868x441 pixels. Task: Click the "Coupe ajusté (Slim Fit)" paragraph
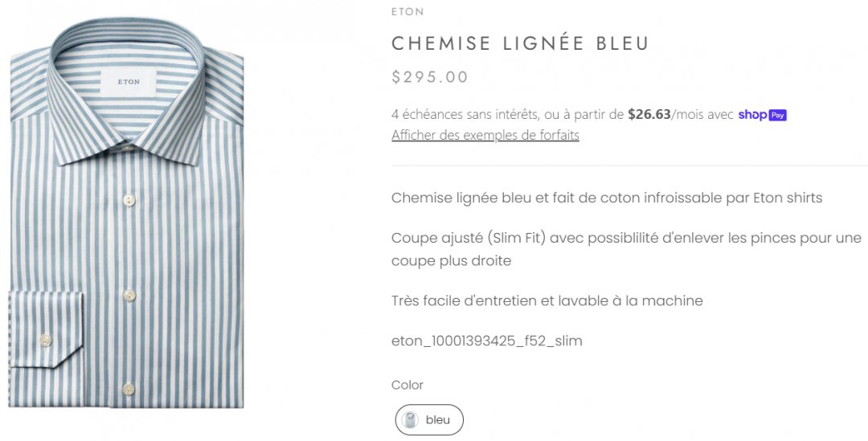pos(626,249)
